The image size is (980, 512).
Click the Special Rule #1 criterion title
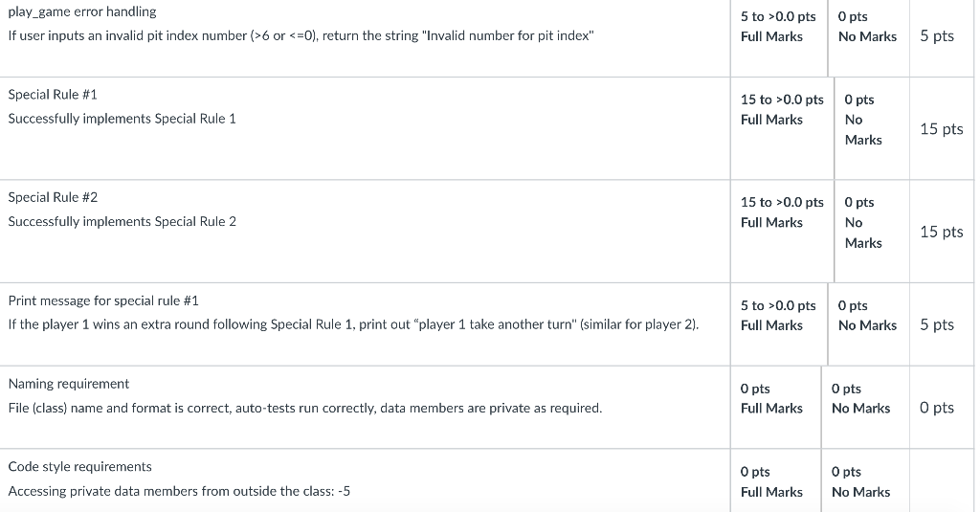(53, 95)
